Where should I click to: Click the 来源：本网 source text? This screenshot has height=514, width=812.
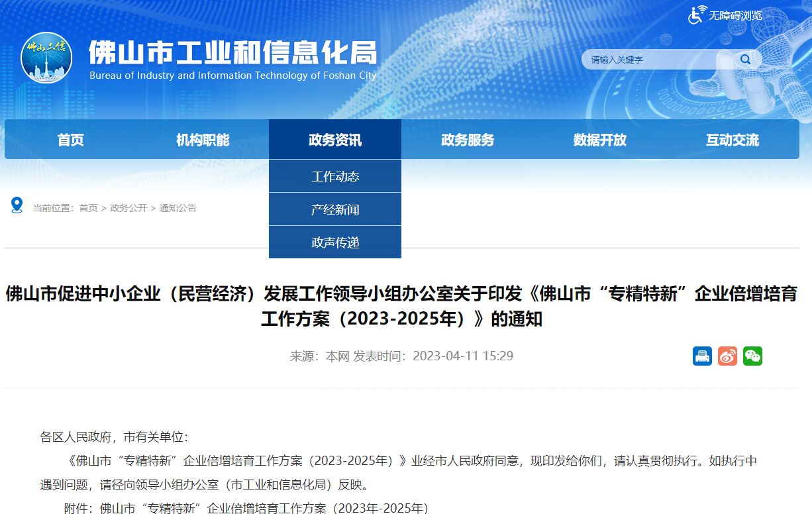320,356
